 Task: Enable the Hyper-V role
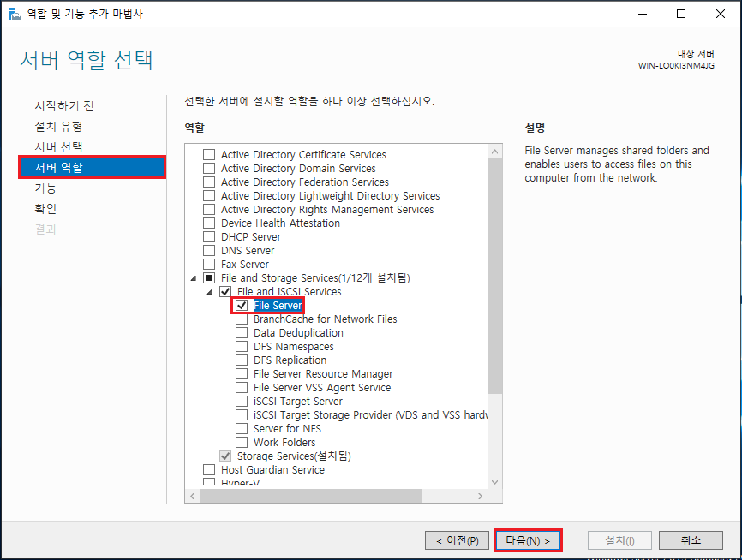pos(208,482)
